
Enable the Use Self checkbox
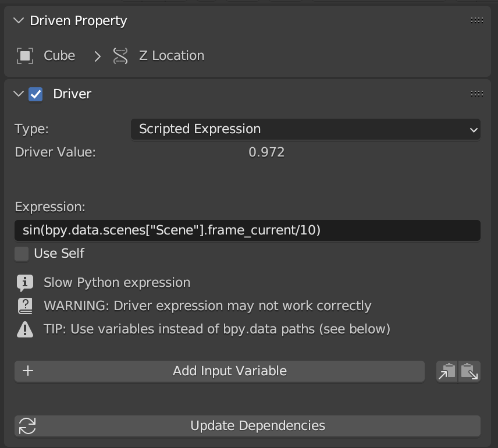22,254
